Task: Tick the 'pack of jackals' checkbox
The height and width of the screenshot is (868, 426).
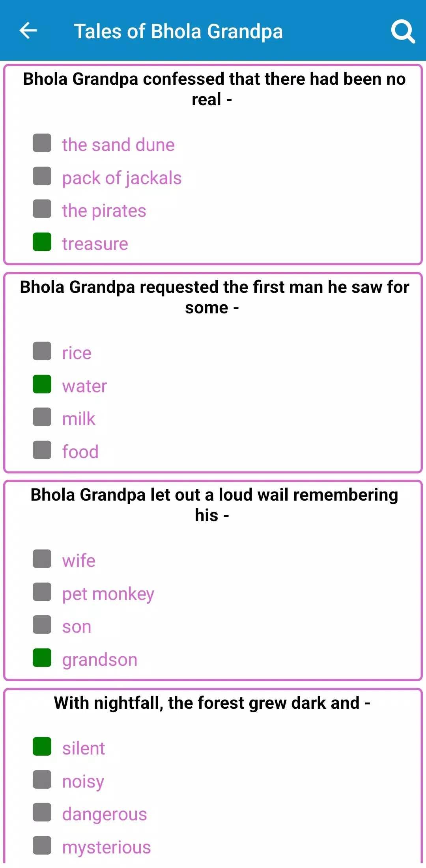Action: point(42,176)
